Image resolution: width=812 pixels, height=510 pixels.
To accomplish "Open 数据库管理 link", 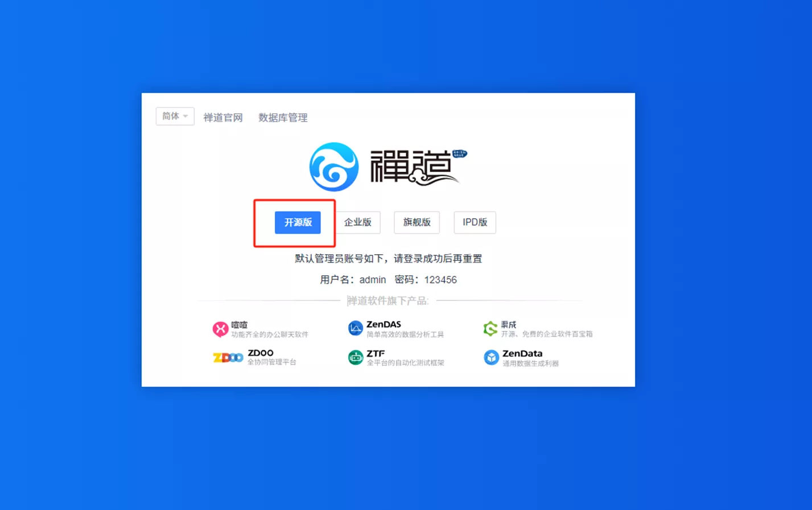I will (x=283, y=118).
